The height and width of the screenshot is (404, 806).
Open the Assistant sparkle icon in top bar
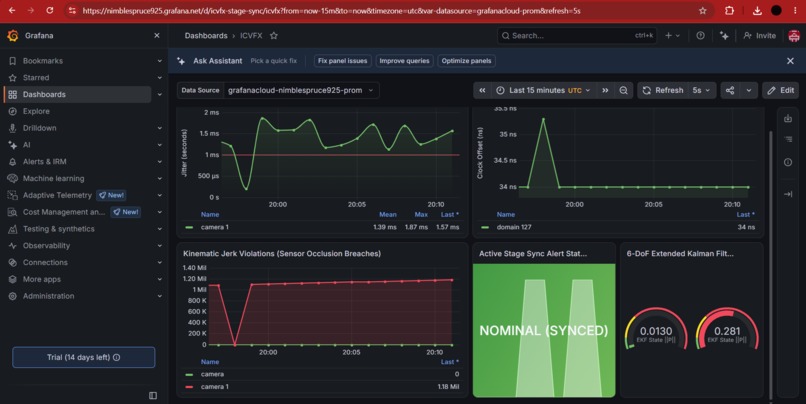click(724, 35)
